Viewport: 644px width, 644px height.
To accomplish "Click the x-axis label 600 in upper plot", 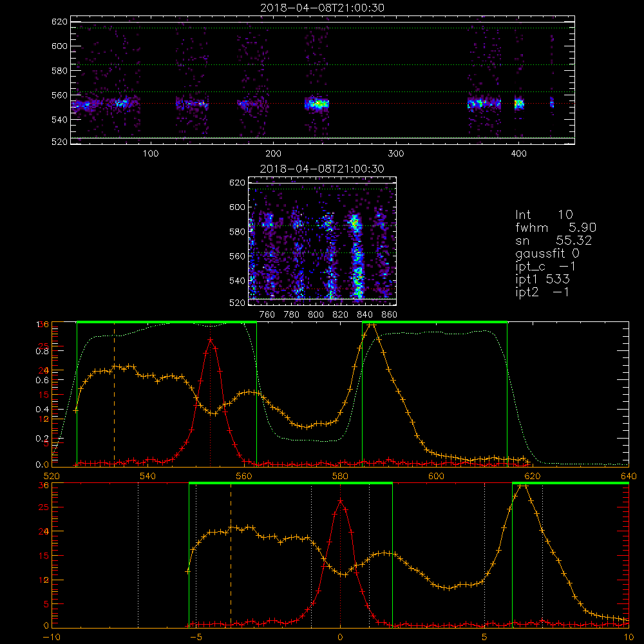I will tap(436, 476).
